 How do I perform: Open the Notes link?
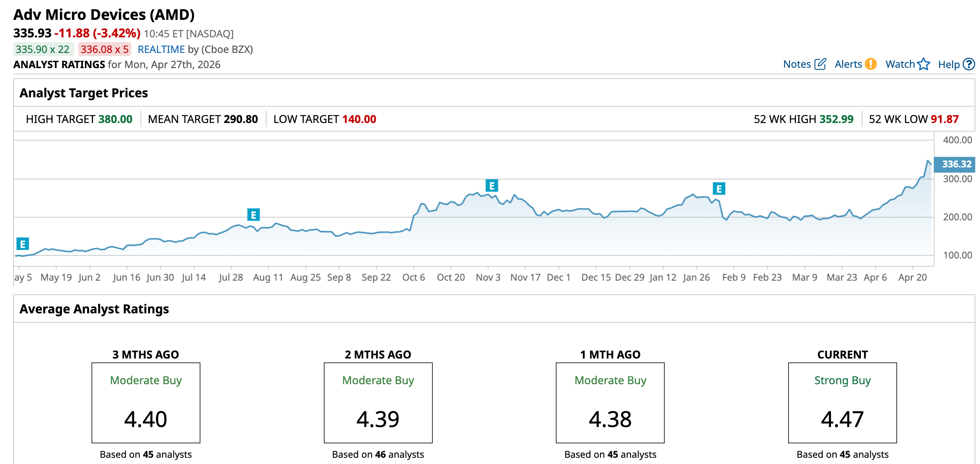(x=797, y=64)
